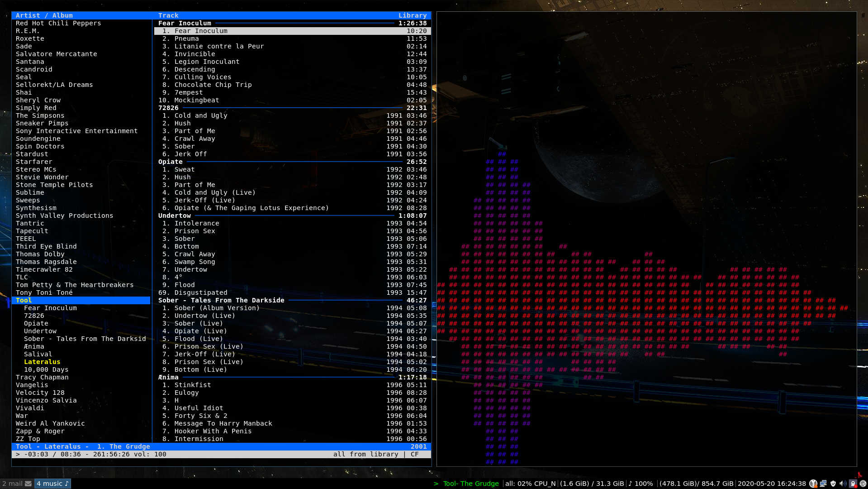Select artist Sheryl Crow
Screen dimensions: 868x489
coord(38,100)
